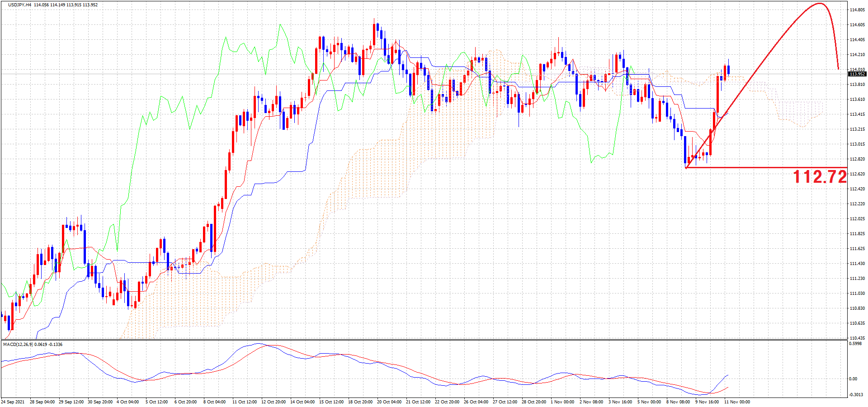Select the current price tag 113.952

click(857, 74)
